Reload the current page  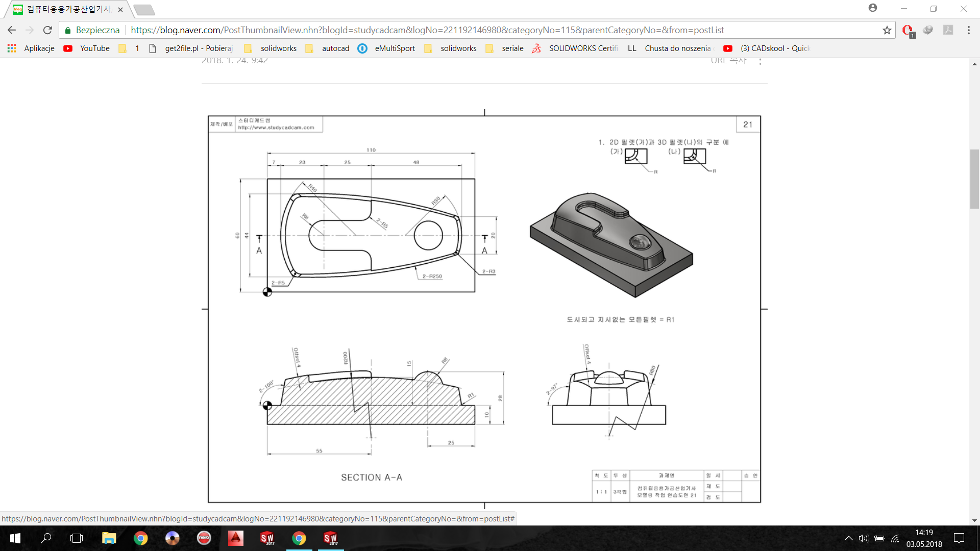[x=47, y=30]
